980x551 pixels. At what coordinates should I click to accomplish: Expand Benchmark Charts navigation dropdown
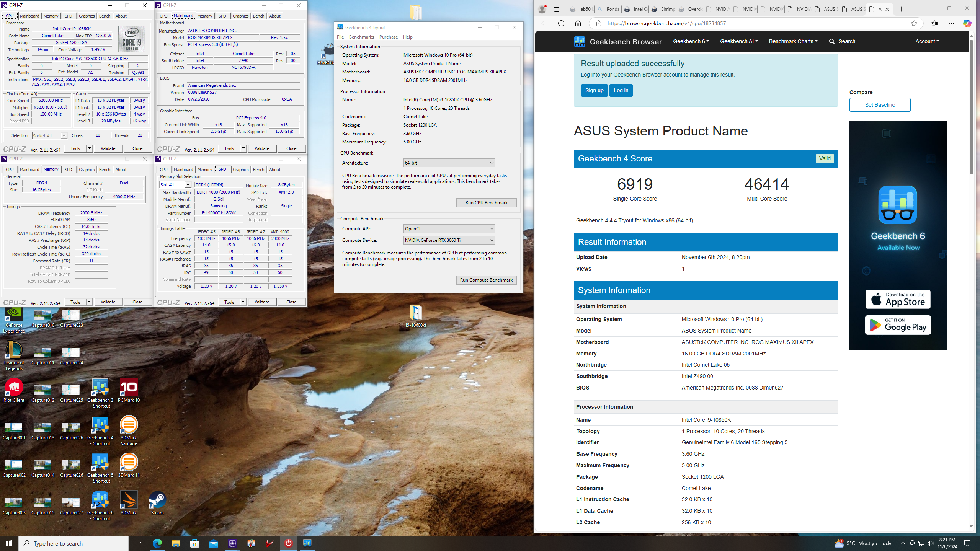pyautogui.click(x=793, y=41)
